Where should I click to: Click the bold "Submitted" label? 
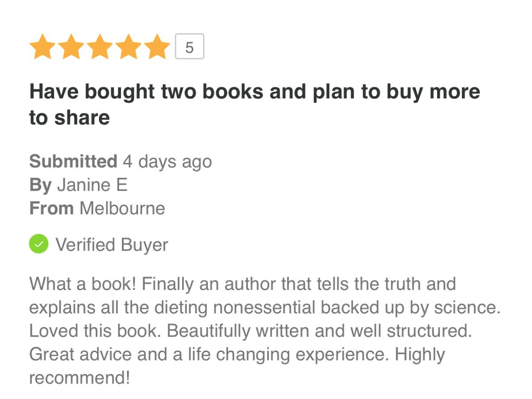pos(73,161)
